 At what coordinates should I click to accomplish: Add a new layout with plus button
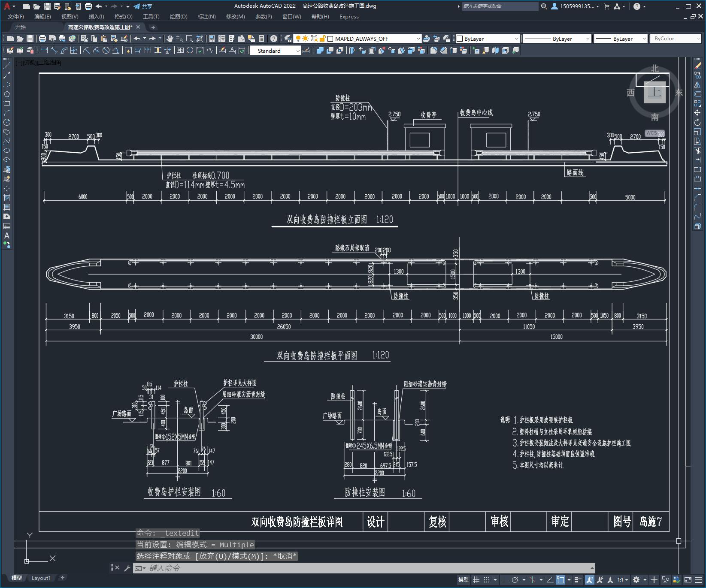(62, 578)
